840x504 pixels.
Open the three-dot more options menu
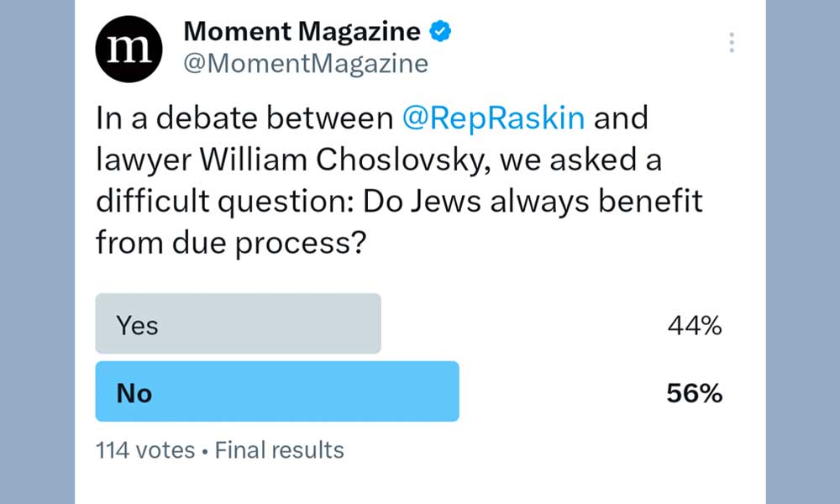[732, 42]
